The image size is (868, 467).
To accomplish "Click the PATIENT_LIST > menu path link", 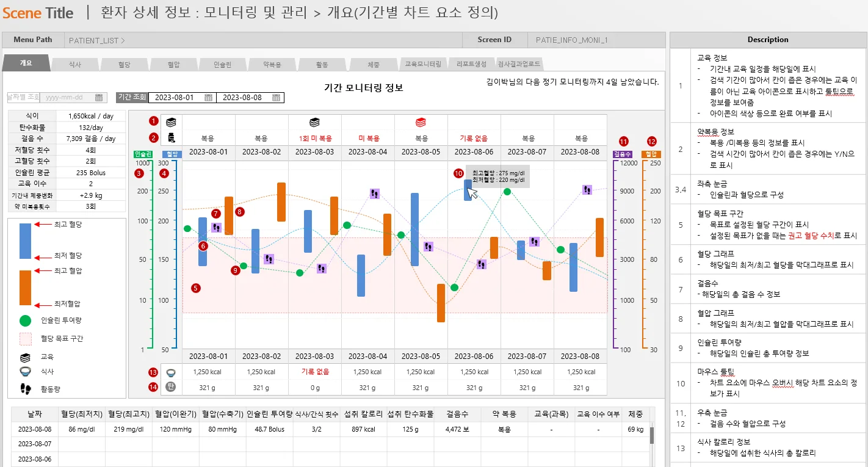I will (97, 40).
